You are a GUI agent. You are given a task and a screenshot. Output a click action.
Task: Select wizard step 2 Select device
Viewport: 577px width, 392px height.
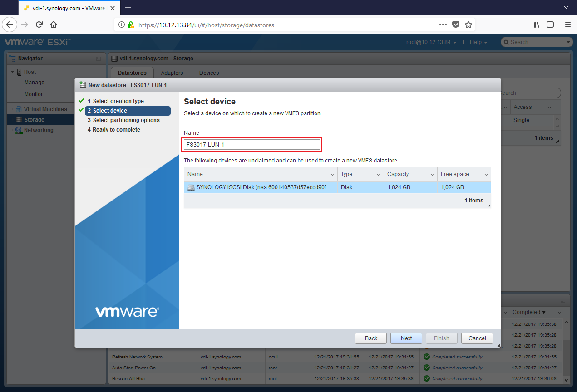[x=128, y=111]
